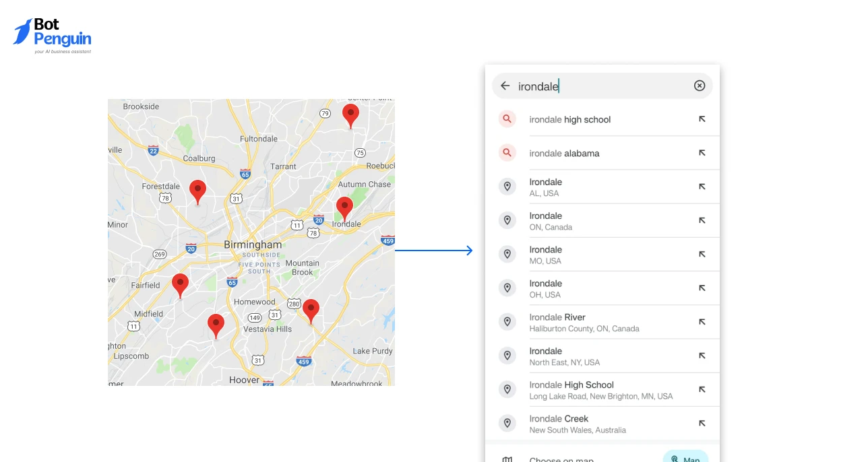Go back using the back arrow
Image resolution: width=868 pixels, height=462 pixels.
point(505,86)
